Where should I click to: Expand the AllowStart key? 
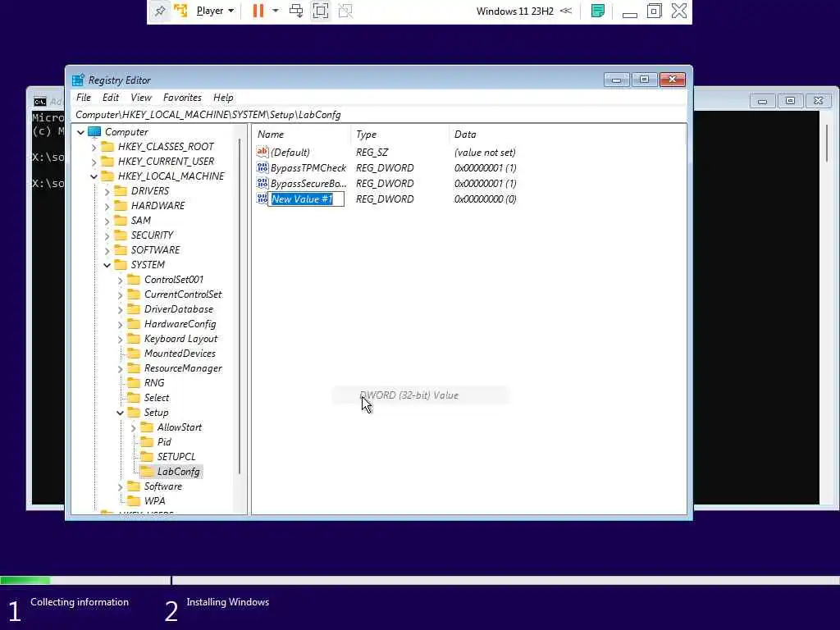(134, 427)
